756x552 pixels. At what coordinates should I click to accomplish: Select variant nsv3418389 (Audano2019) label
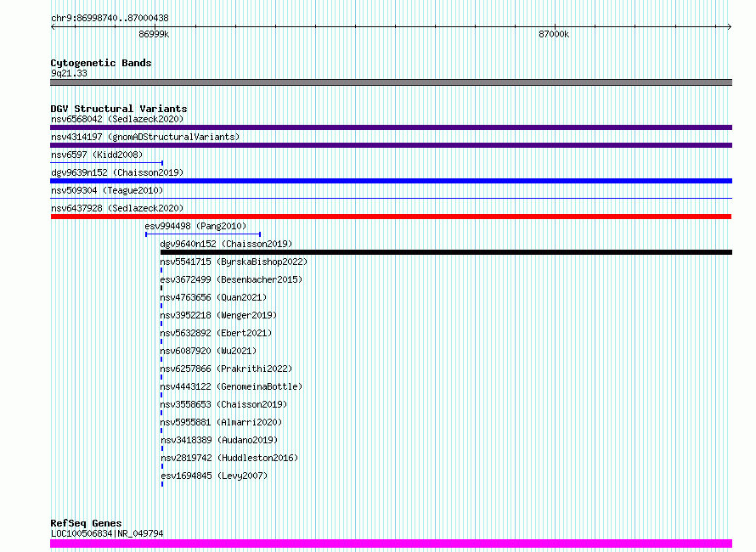(219, 440)
